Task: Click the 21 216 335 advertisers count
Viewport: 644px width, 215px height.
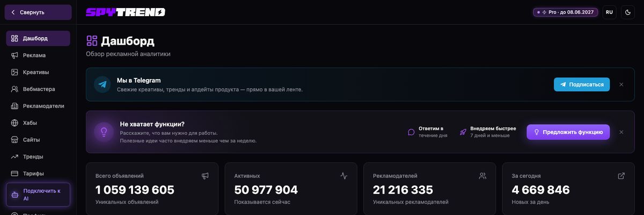Action: click(403, 190)
